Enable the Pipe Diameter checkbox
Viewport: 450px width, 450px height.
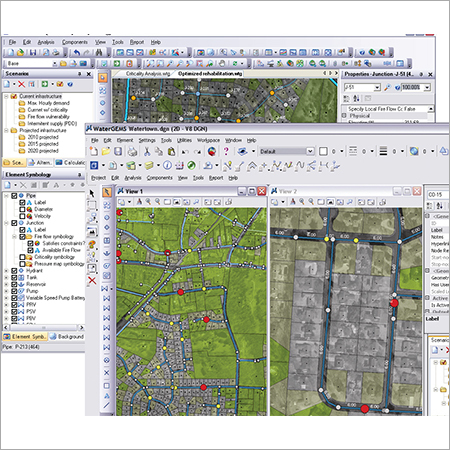(22, 209)
